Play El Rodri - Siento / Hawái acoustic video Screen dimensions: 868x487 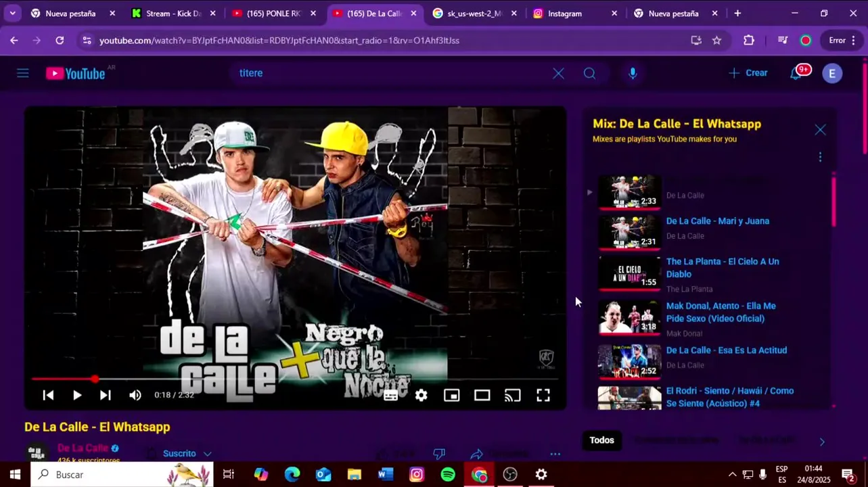pyautogui.click(x=730, y=397)
